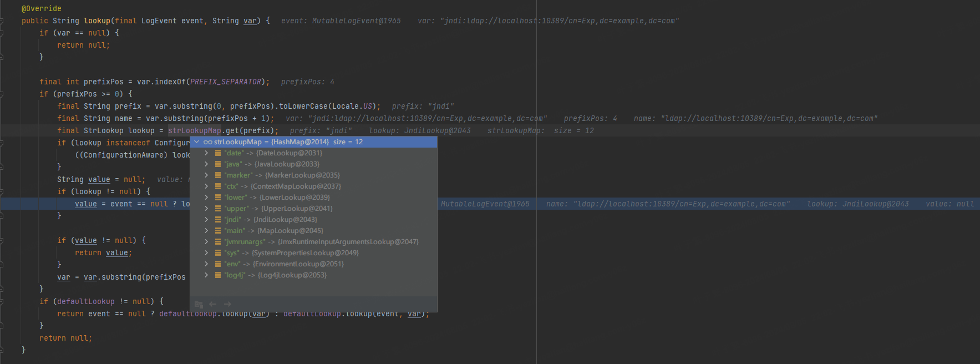
Task: Click the entry icon next to "env"
Action: [218, 264]
